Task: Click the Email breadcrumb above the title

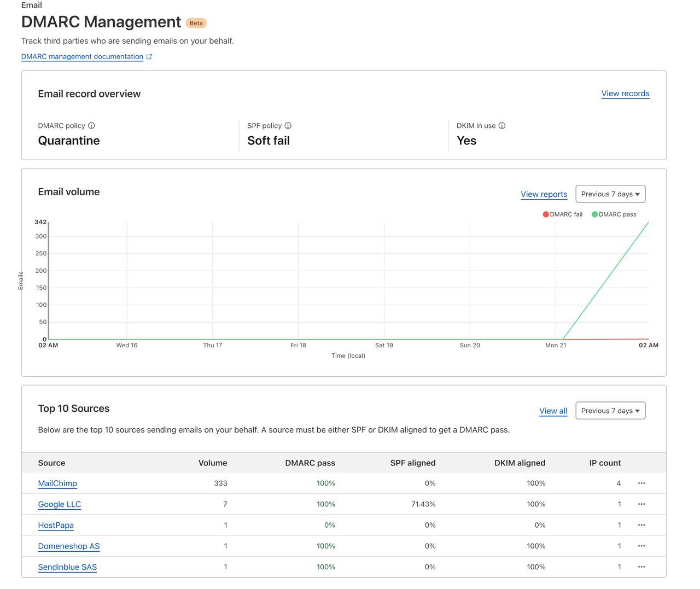Action: (x=32, y=5)
